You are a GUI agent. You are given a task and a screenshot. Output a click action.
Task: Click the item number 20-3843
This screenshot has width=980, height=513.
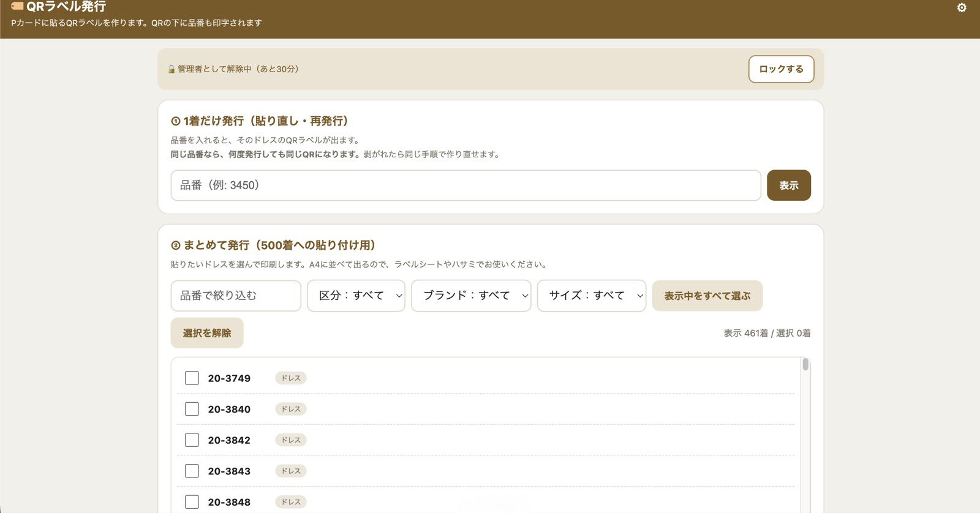229,471
